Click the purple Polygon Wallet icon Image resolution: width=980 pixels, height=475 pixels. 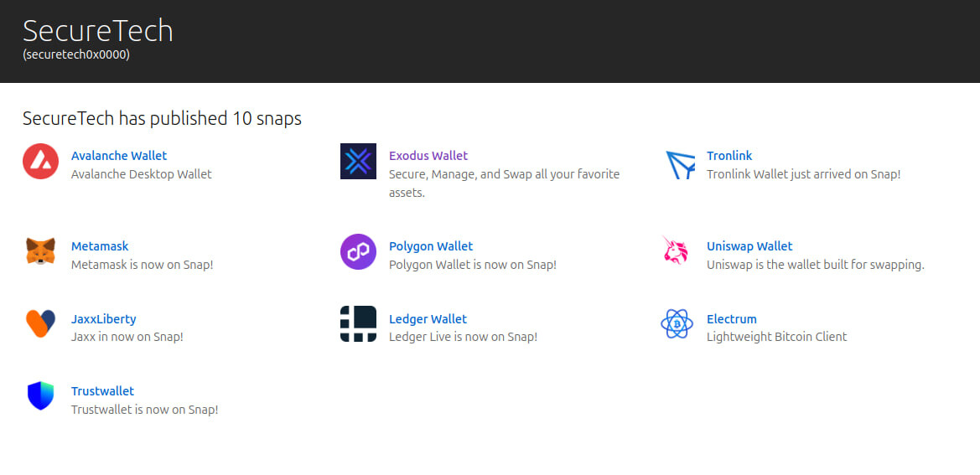pyautogui.click(x=358, y=251)
